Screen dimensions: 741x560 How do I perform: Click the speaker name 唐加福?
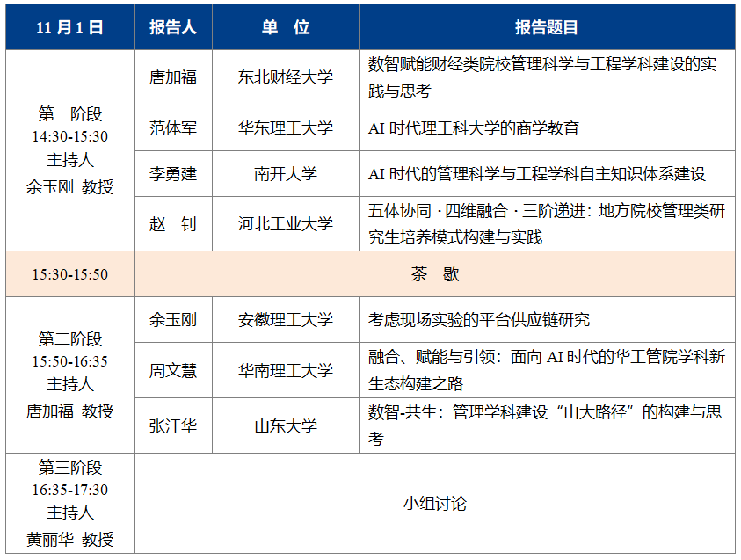pyautogui.click(x=173, y=77)
